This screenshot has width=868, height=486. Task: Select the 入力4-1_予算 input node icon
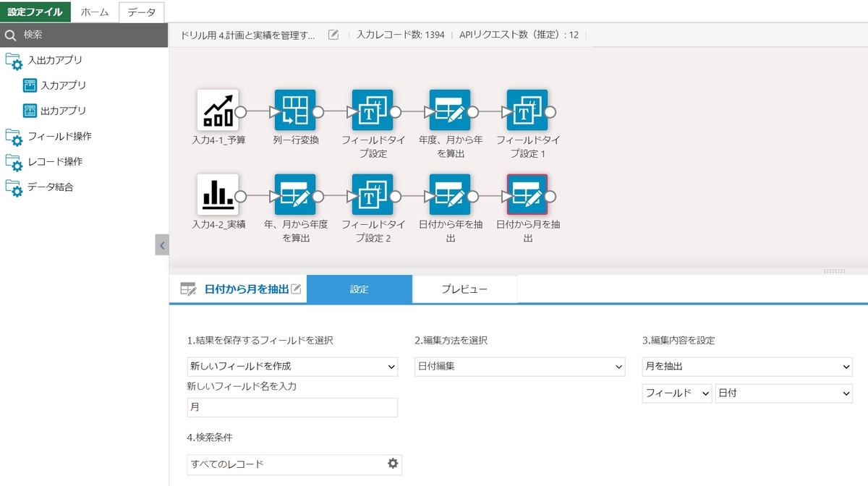click(x=218, y=111)
